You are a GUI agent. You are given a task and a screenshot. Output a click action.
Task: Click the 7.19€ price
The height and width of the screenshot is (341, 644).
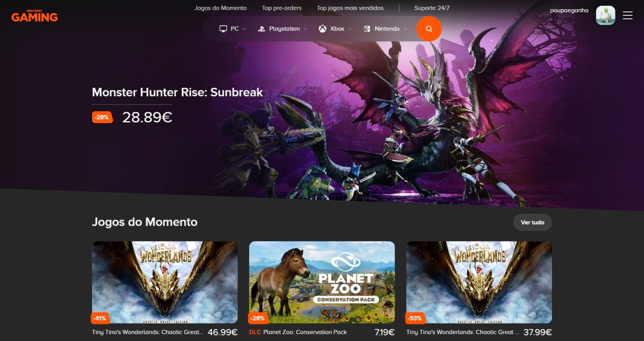[385, 332]
